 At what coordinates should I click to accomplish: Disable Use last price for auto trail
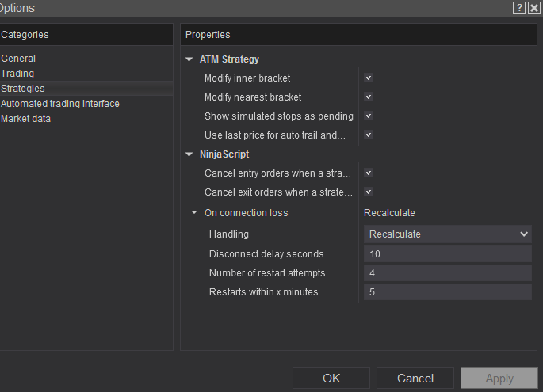tap(369, 135)
